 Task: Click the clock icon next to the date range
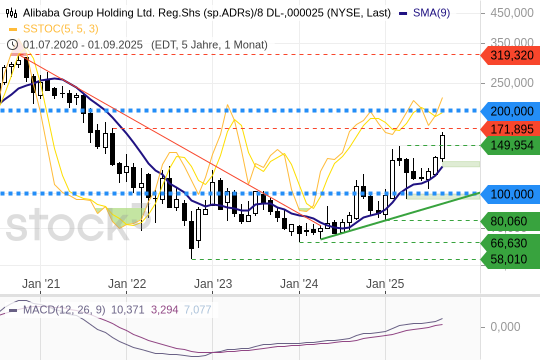(12, 45)
